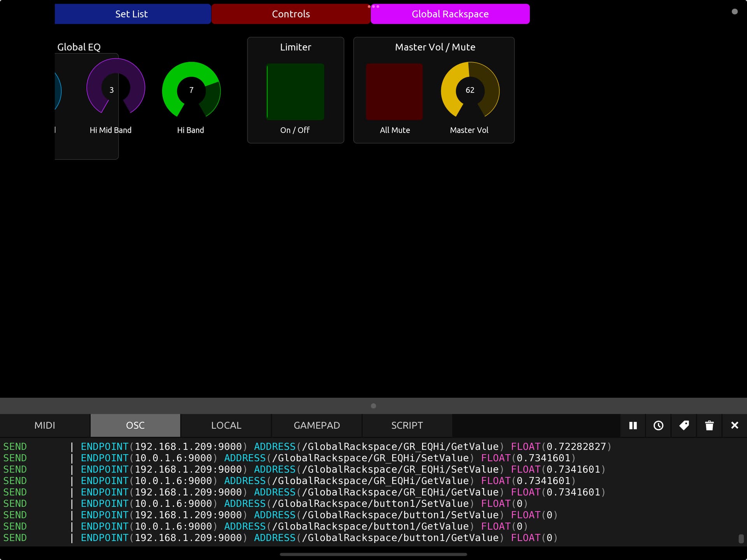
Task: Click the green Hi Band knob
Action: (x=191, y=90)
